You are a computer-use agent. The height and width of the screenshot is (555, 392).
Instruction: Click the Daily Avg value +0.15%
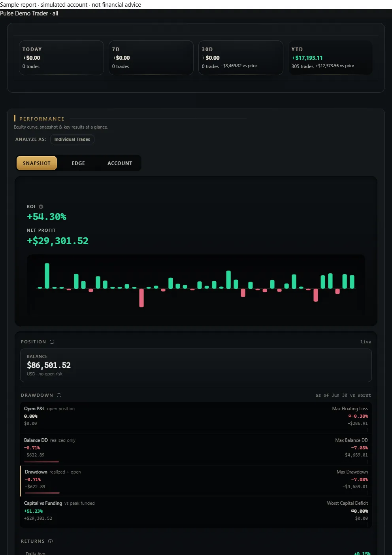(x=362, y=553)
